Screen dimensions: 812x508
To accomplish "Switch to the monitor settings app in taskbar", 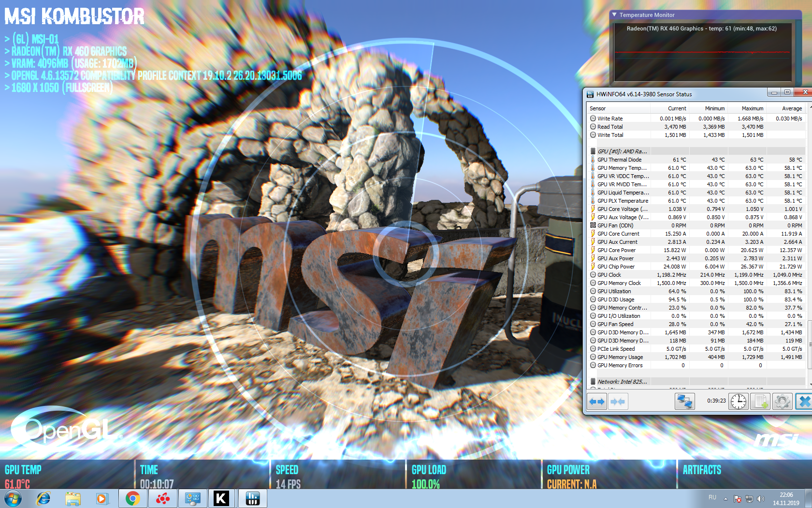I will [x=193, y=498].
